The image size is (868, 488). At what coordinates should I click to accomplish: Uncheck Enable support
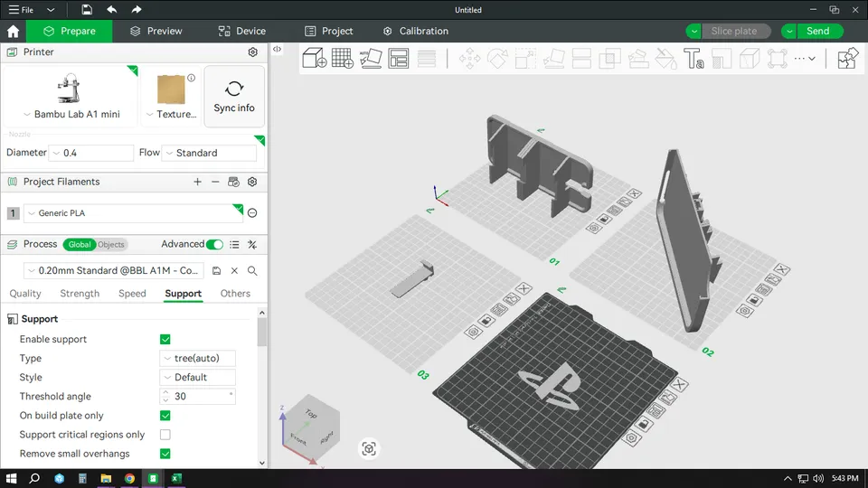click(x=165, y=339)
